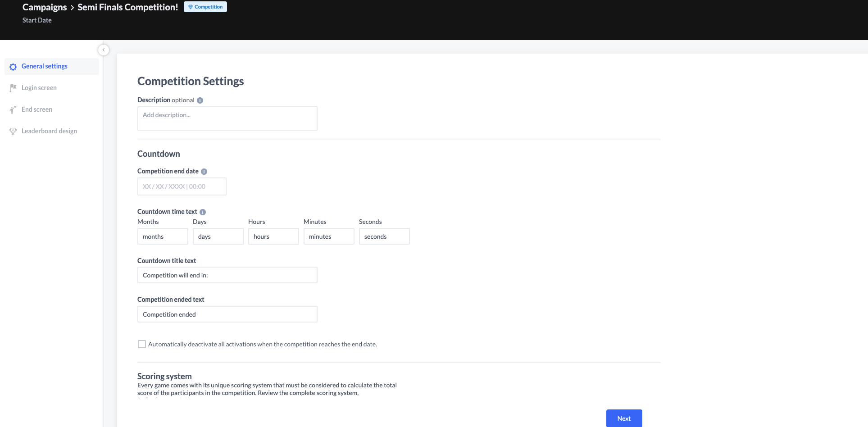The image size is (868, 427).
Task: Open the End screen section
Action: pos(37,109)
